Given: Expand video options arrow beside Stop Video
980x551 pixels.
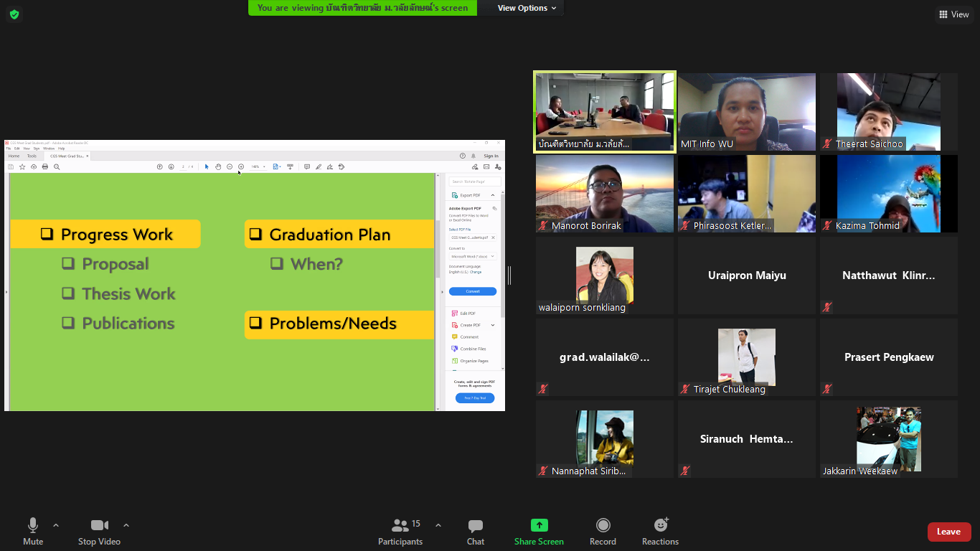Looking at the screenshot, I should (x=126, y=525).
